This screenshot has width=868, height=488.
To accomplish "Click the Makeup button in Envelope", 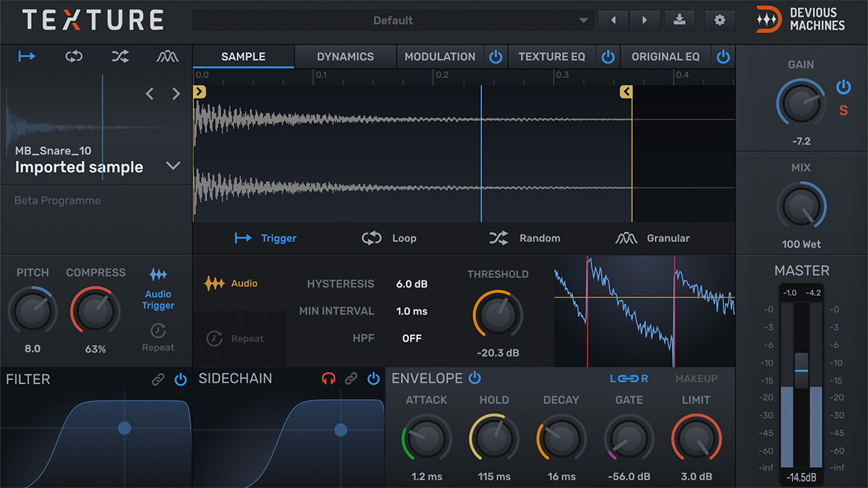I will [x=697, y=379].
